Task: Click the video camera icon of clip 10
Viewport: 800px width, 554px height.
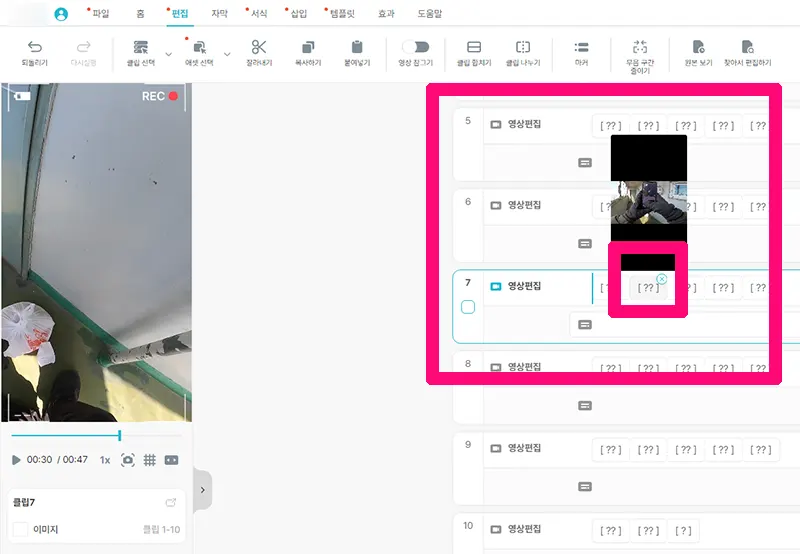Action: click(495, 530)
